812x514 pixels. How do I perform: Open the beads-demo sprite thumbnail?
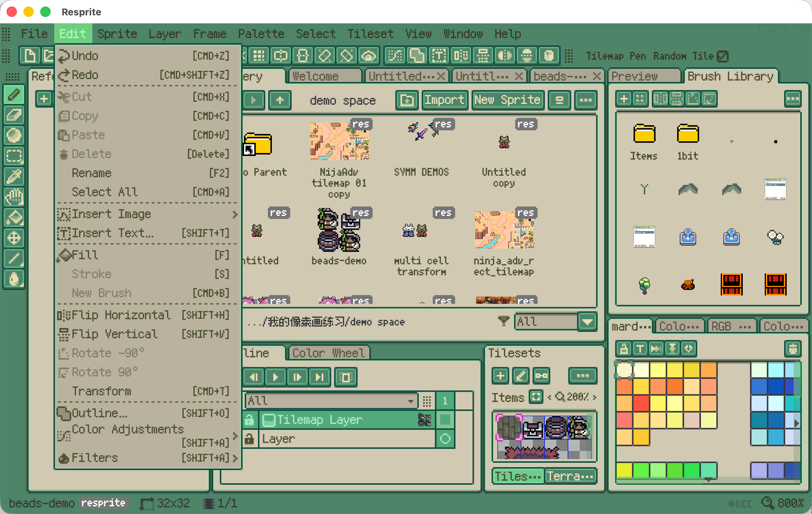point(339,231)
